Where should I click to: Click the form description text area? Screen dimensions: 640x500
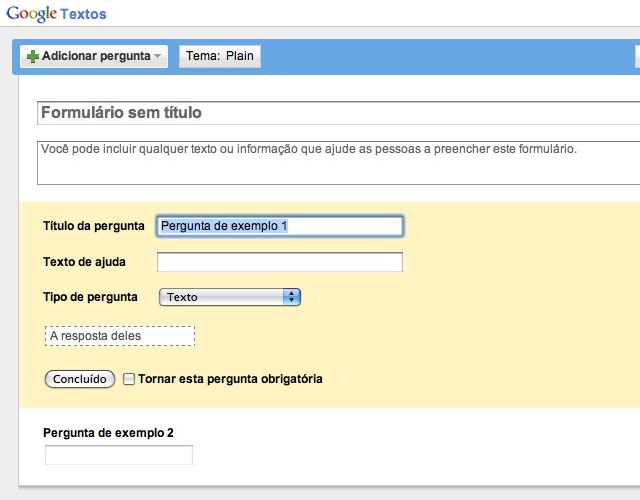click(x=338, y=162)
